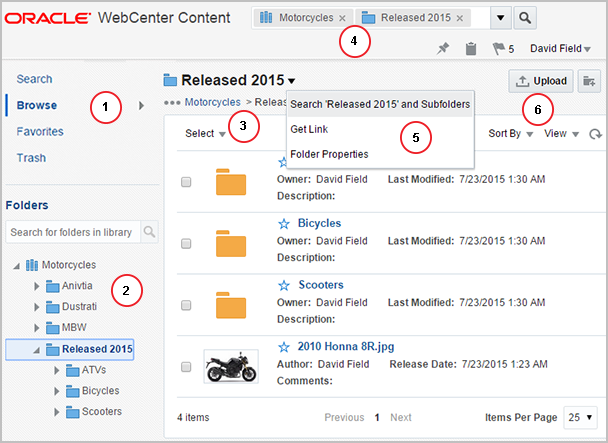Click the Motorcycles breadcrumb link

click(x=212, y=102)
